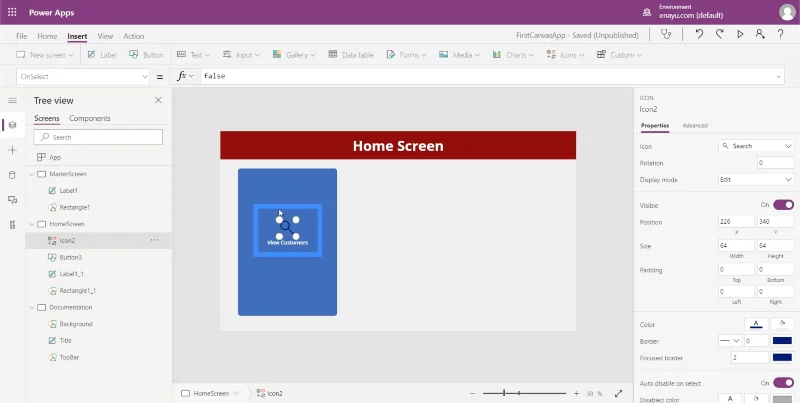Open Advanced tools icon in left rail
The width and height of the screenshot is (800, 403).
12,225
